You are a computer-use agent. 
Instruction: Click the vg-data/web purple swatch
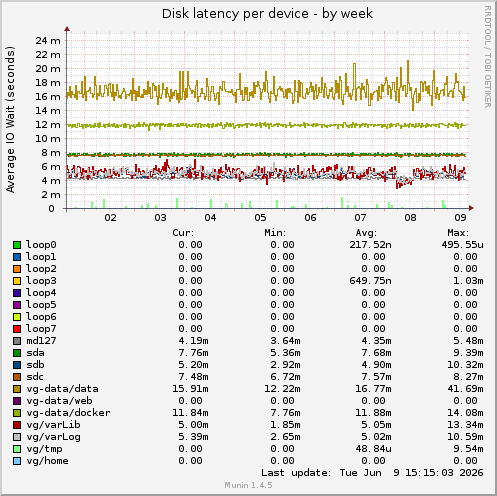click(x=17, y=401)
